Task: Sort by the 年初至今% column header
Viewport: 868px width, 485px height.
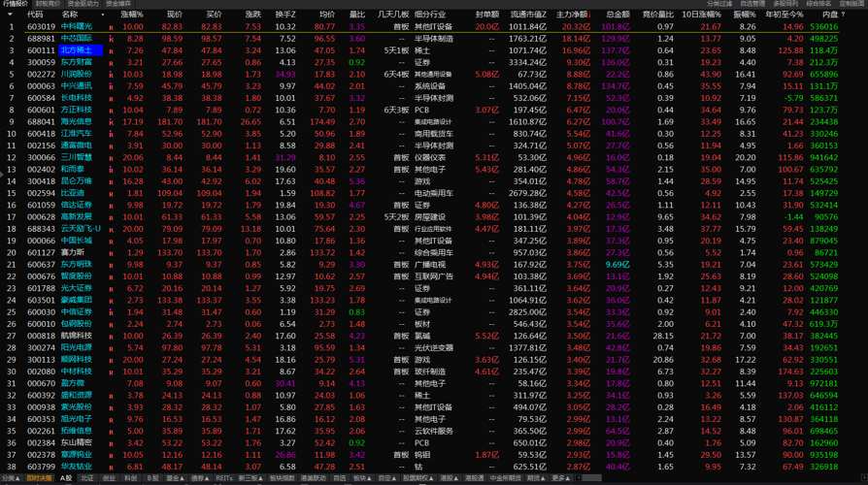Action: pos(785,15)
